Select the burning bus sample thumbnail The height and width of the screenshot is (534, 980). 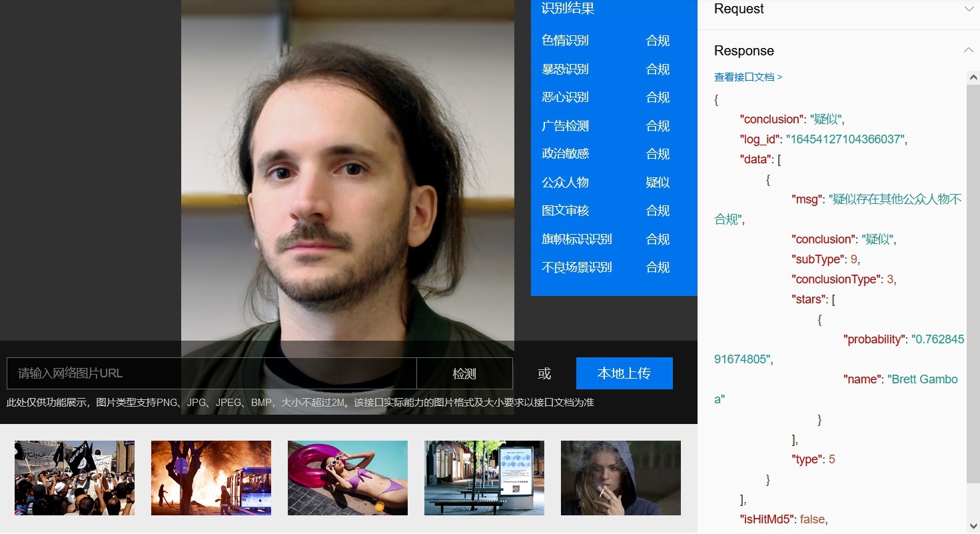[x=211, y=477]
